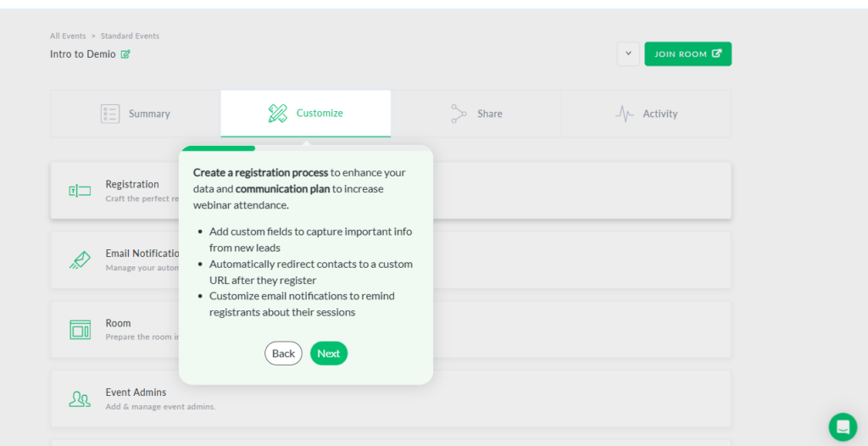Go to the Activity tab
868x446 pixels.
[x=646, y=114]
